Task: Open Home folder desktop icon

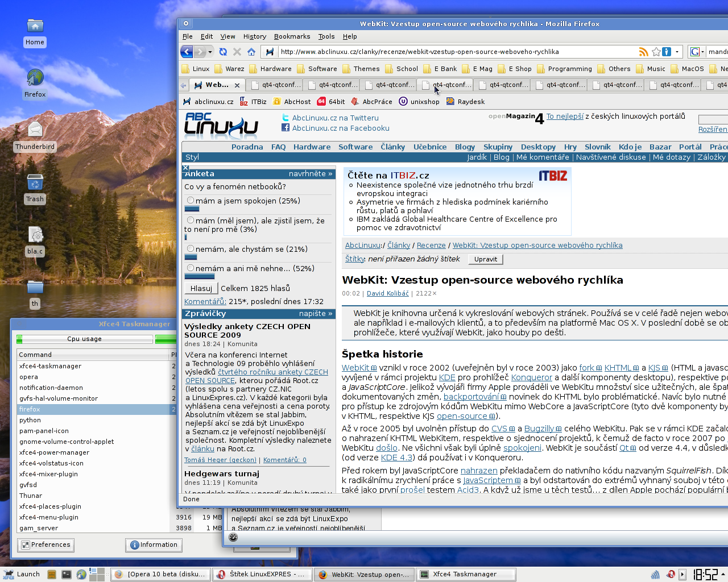Action: click(x=35, y=26)
